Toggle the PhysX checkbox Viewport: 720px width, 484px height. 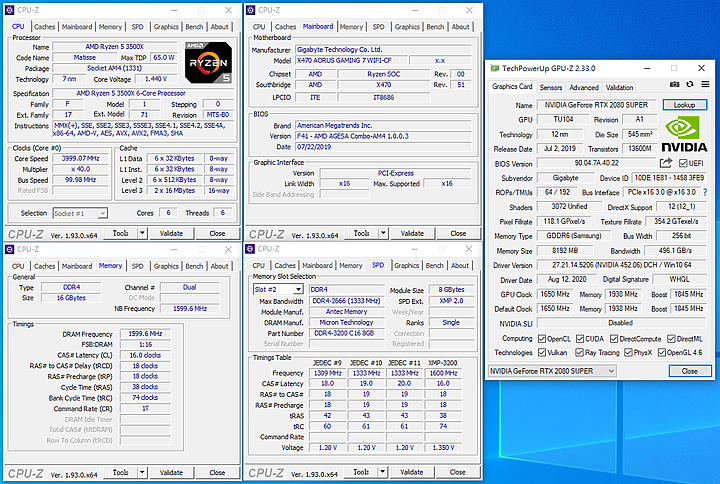click(x=628, y=353)
